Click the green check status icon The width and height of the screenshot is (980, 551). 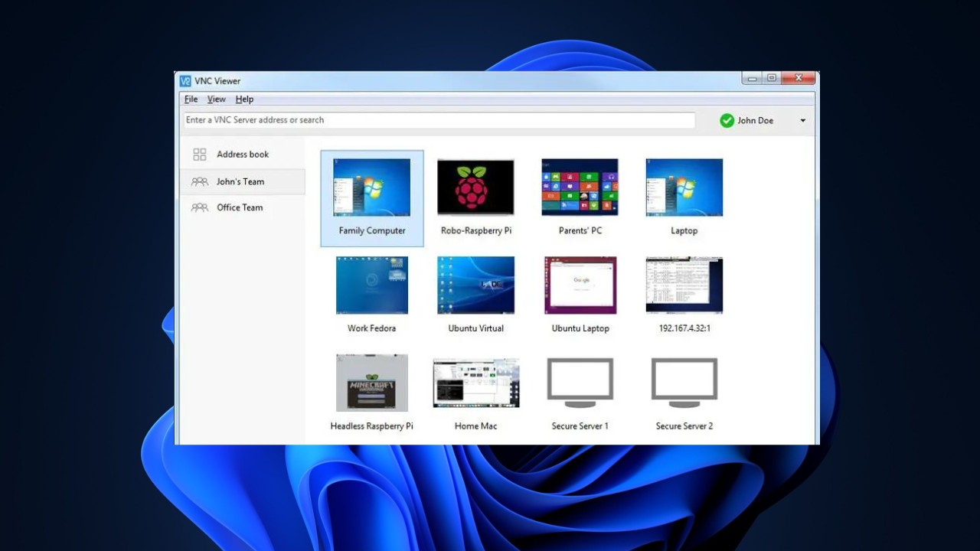pos(727,120)
